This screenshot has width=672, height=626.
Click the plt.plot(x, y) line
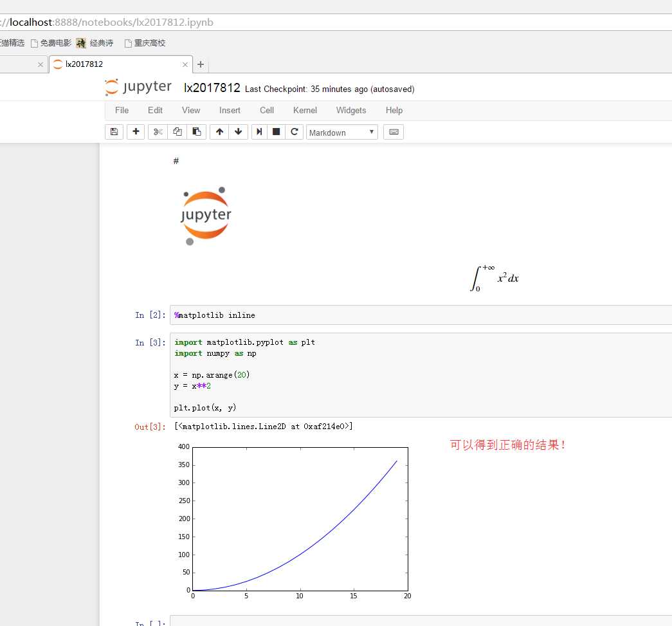click(205, 407)
